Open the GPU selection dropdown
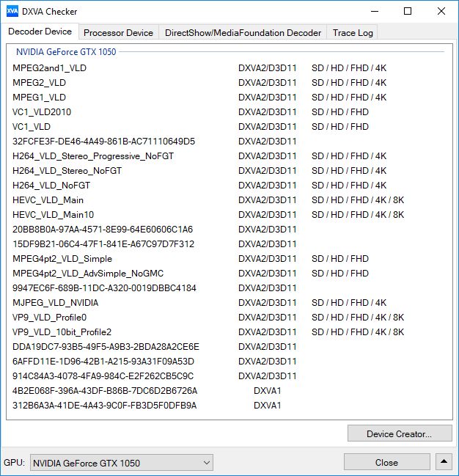The height and width of the screenshot is (476, 459). [122, 463]
